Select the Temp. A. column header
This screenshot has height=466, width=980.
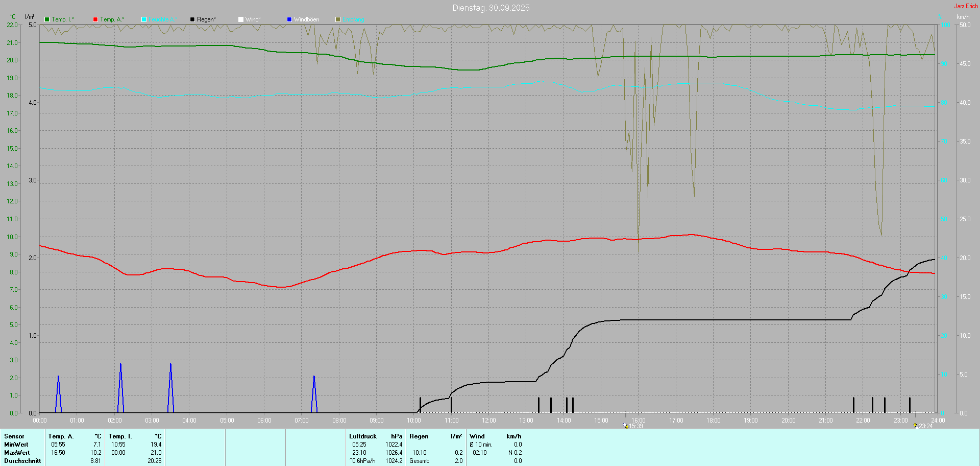[61, 436]
